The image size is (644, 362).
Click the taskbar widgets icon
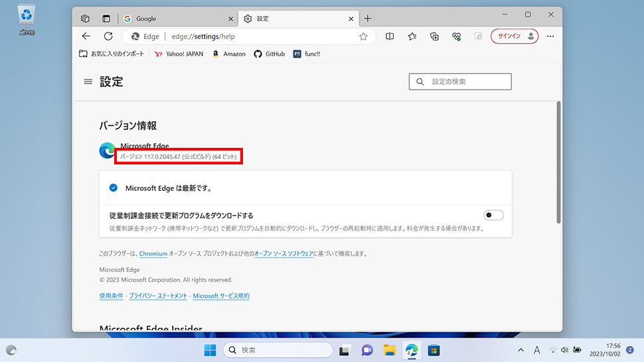11,350
